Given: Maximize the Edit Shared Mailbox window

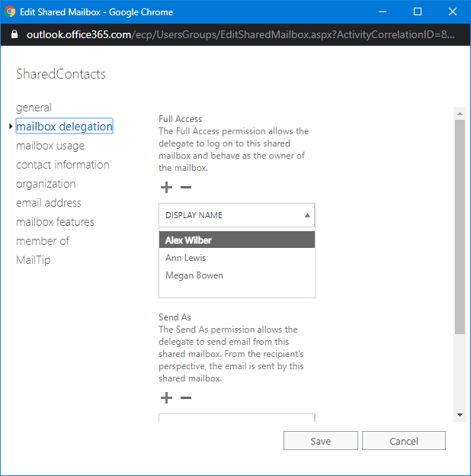Looking at the screenshot, I should pyautogui.click(x=418, y=12).
